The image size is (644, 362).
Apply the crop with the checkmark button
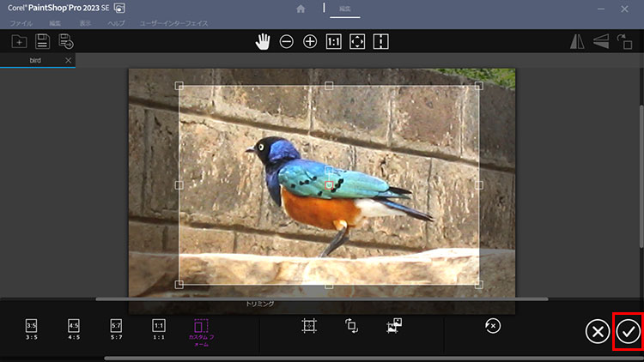pos(629,331)
